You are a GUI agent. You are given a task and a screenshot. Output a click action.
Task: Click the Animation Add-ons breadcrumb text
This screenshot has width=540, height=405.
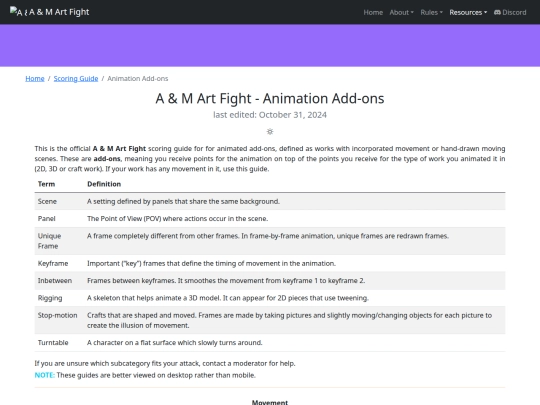[137, 79]
